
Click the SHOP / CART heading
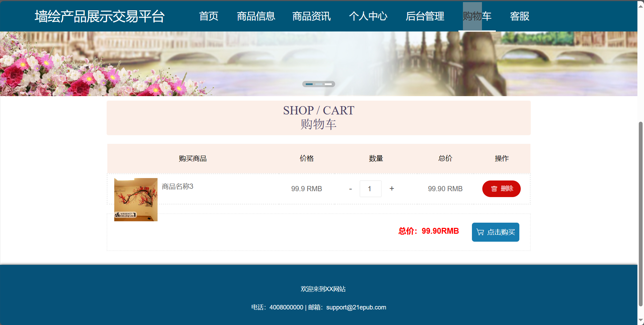click(319, 110)
